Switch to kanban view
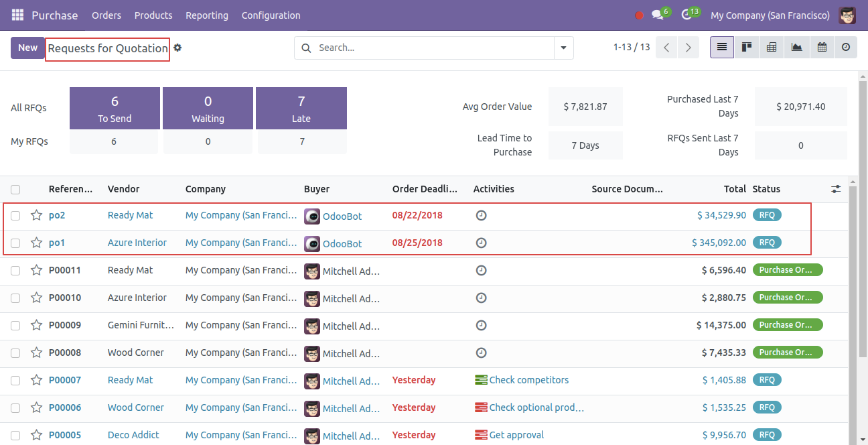 click(746, 48)
